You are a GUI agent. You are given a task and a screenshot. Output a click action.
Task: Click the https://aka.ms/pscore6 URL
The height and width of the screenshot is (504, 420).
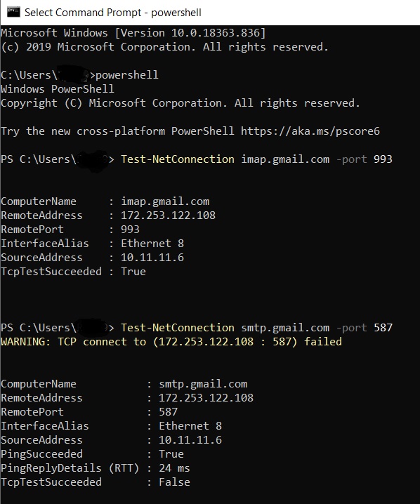[x=310, y=131]
